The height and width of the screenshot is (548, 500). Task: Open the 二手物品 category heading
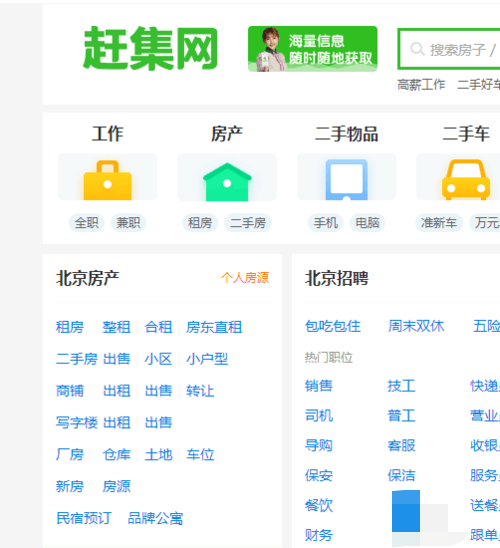[347, 134]
